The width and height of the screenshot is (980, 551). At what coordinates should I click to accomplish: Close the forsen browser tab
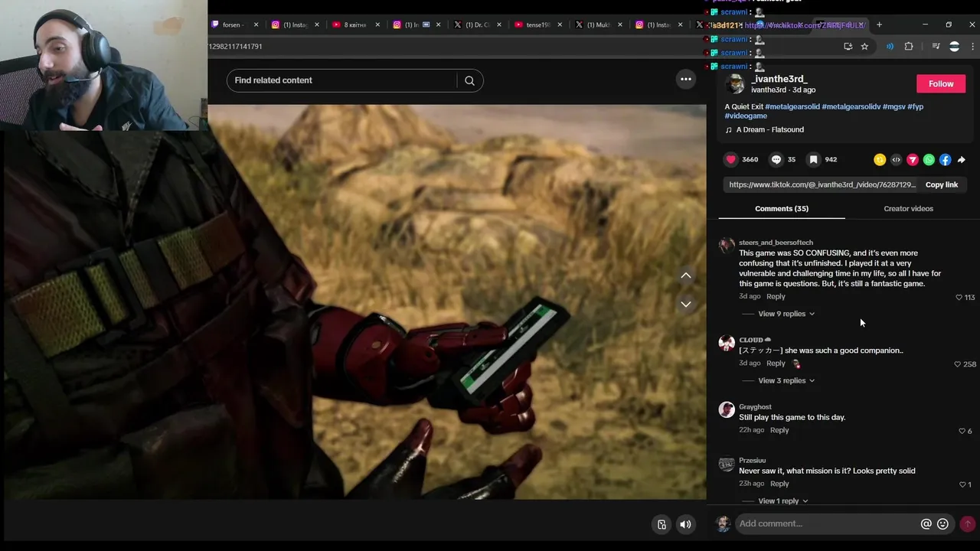256,24
